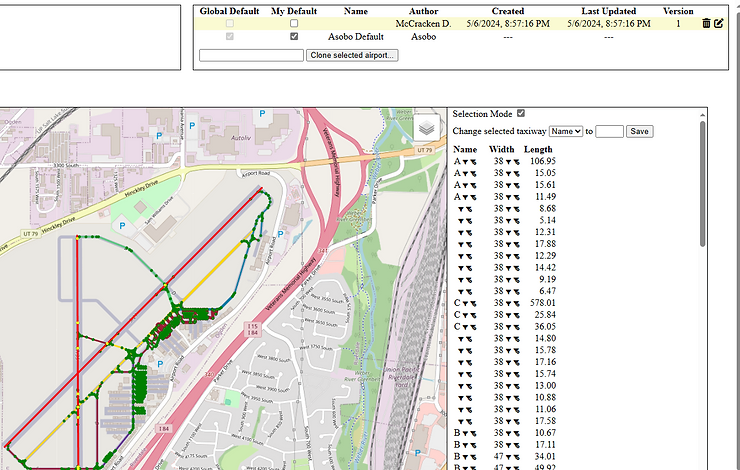
Task: Click crossed-out width filter on 106.95 row
Action: tap(516, 162)
